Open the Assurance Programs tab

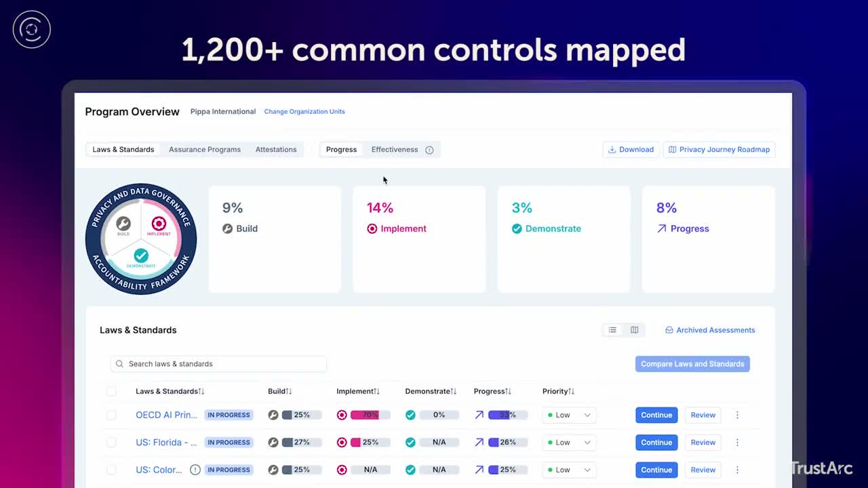(205, 150)
